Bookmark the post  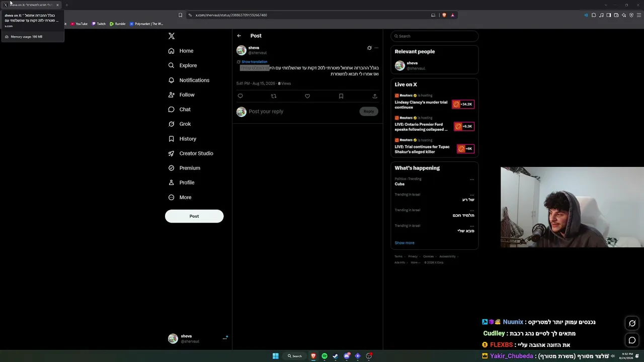click(x=341, y=96)
